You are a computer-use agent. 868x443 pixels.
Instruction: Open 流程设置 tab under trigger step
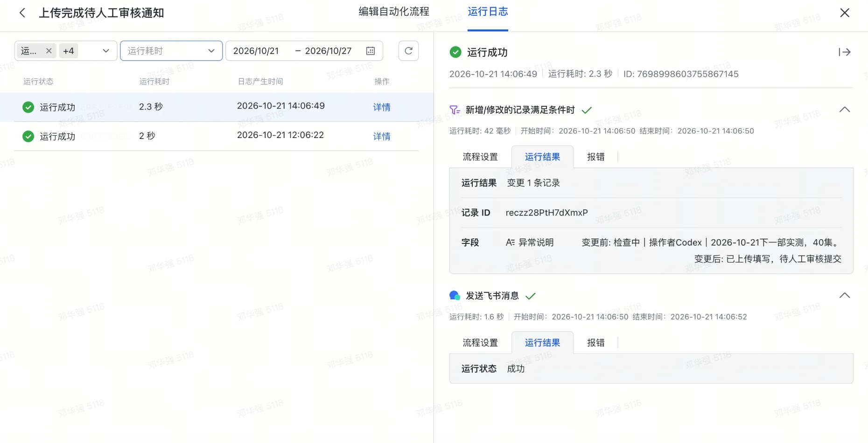[x=480, y=157]
